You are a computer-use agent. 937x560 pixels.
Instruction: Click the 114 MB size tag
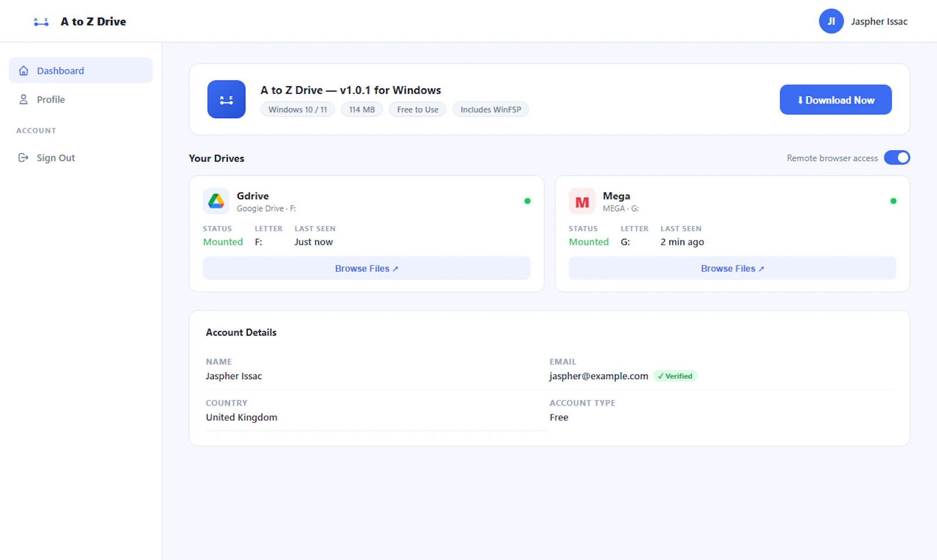pos(362,109)
